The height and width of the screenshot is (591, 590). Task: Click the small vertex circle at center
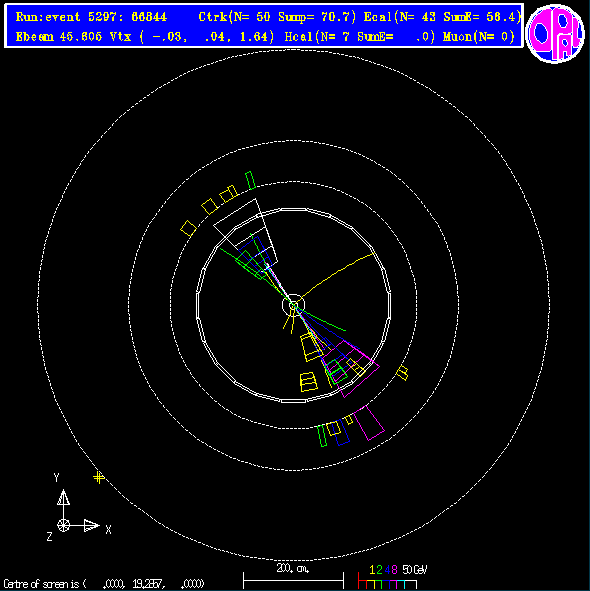(293, 305)
